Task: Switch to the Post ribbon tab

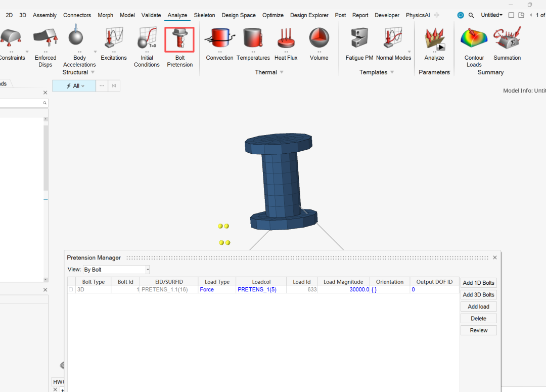Action: (x=340, y=15)
